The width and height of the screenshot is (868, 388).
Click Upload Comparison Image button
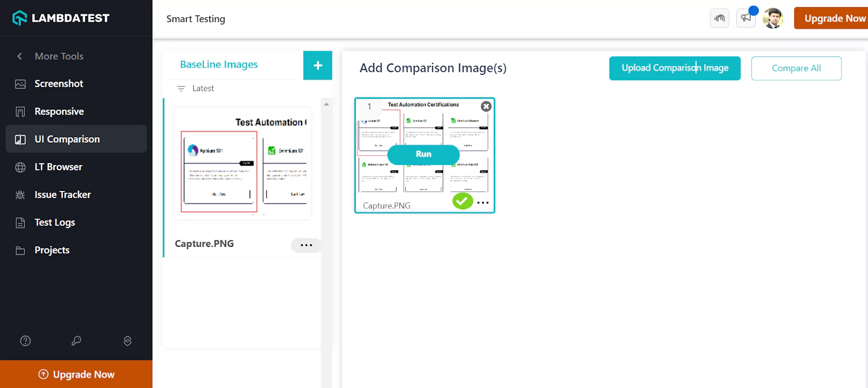click(675, 68)
